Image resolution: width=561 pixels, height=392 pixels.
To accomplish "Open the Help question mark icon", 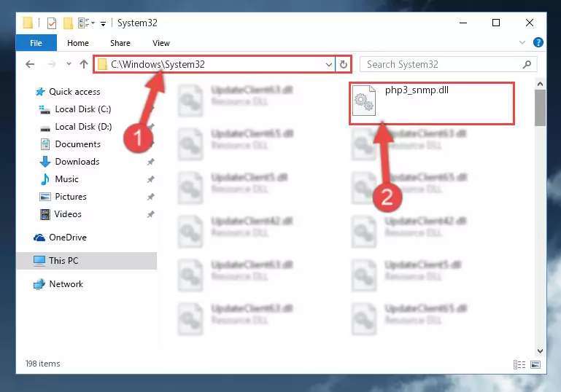I will coord(538,42).
